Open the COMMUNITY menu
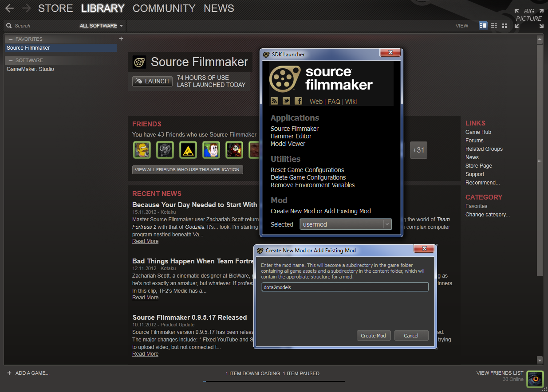The height and width of the screenshot is (392, 548). pyautogui.click(x=164, y=8)
